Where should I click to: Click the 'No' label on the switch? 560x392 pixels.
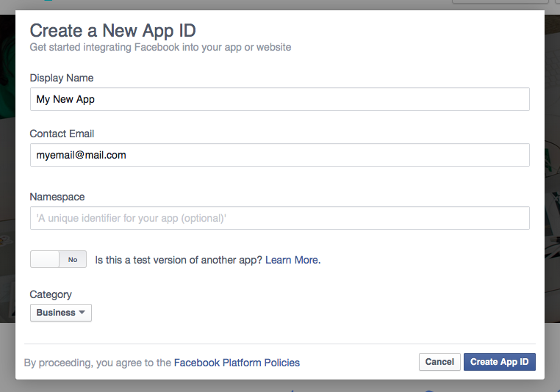pos(73,260)
